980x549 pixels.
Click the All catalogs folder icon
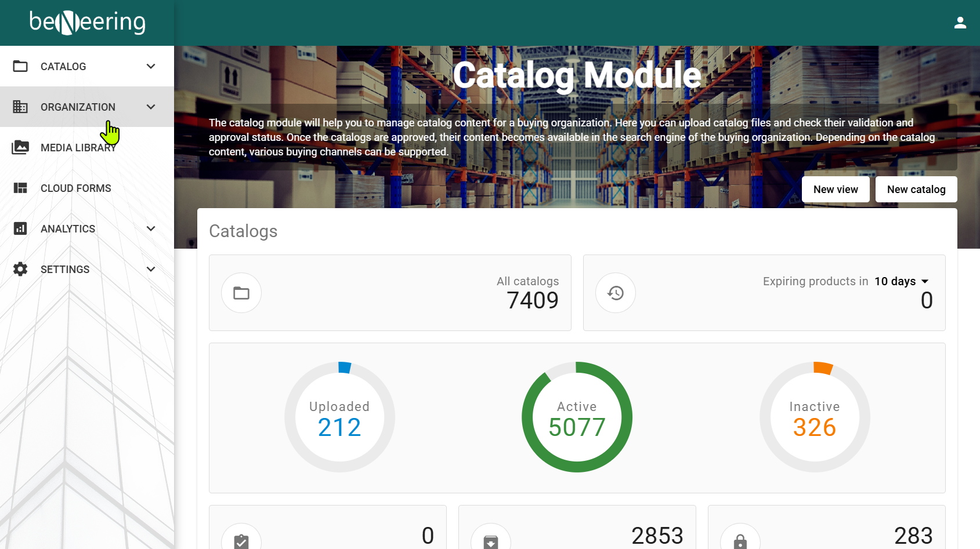point(241,293)
